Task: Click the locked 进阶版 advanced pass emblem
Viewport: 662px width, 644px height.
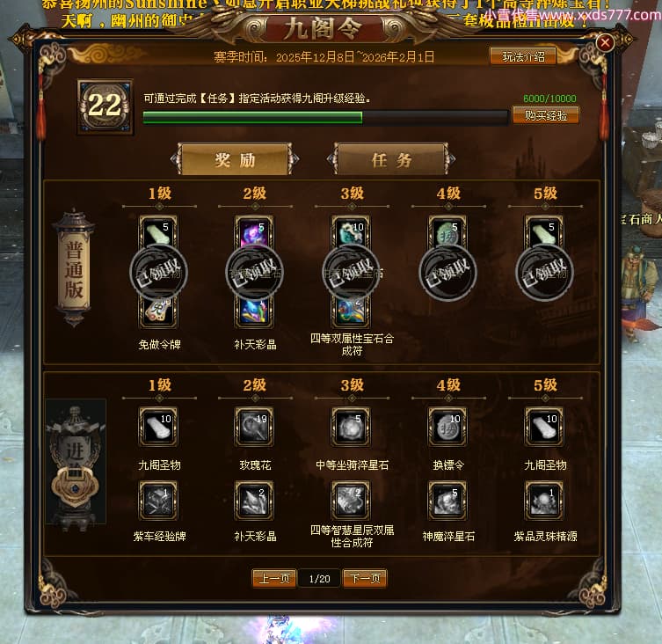Action: [76, 463]
